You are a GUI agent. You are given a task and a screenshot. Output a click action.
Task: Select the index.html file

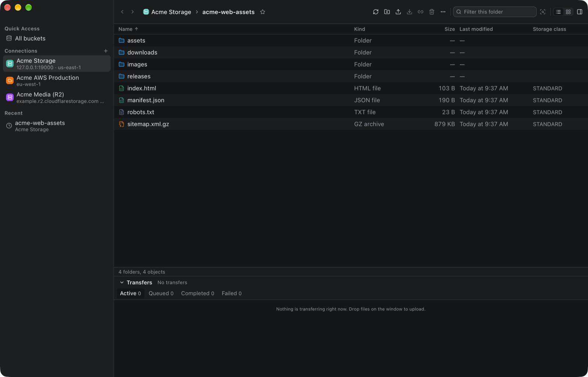351,88
